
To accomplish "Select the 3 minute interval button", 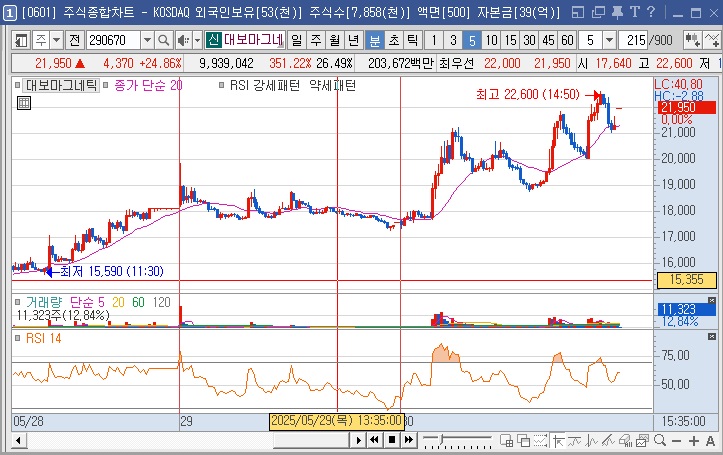I will (x=453, y=41).
